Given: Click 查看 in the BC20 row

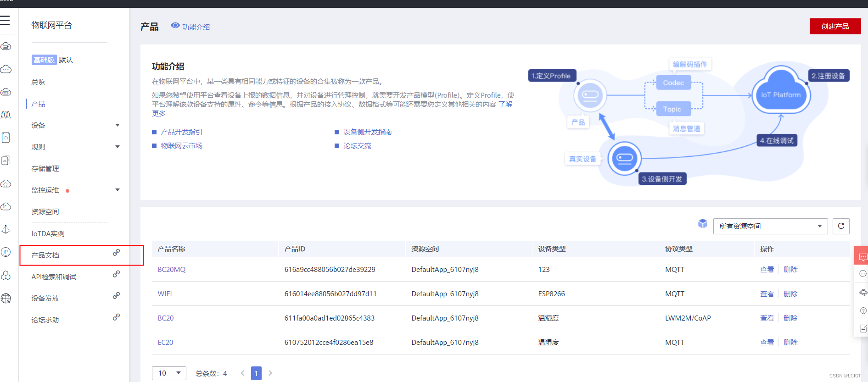Looking at the screenshot, I should 767,318.
